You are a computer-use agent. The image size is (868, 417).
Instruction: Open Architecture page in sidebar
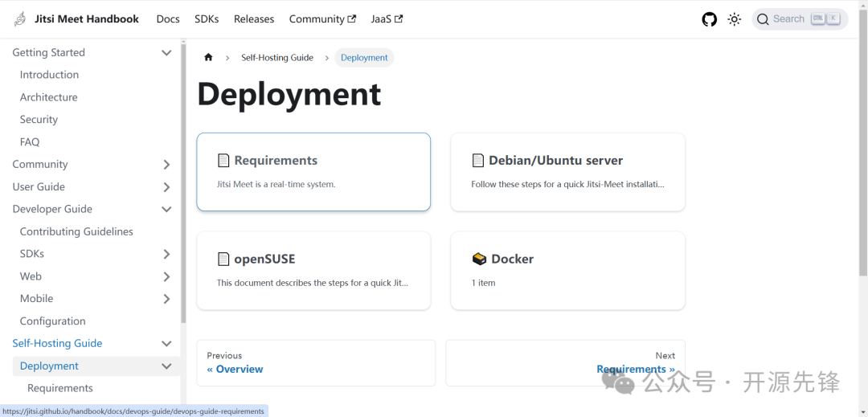coord(49,97)
